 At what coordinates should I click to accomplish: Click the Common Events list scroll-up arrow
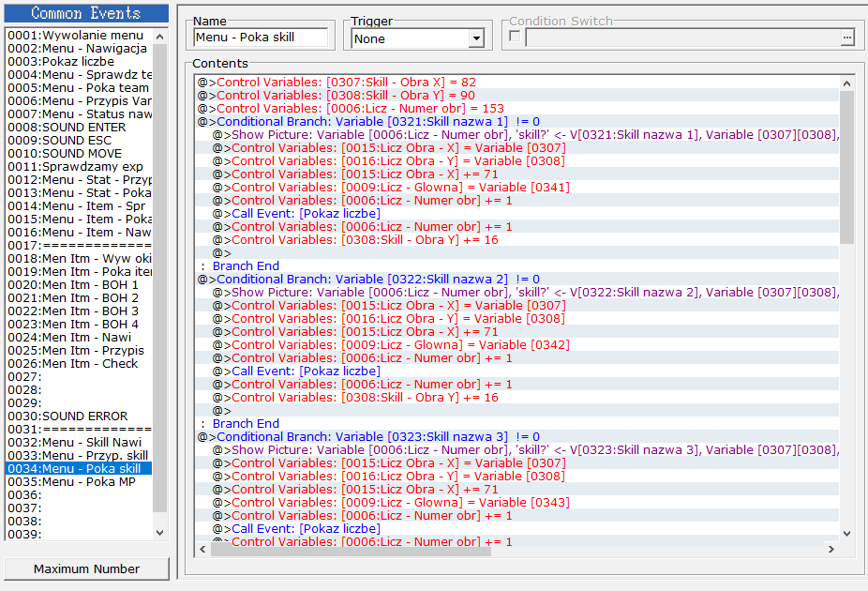[160, 37]
